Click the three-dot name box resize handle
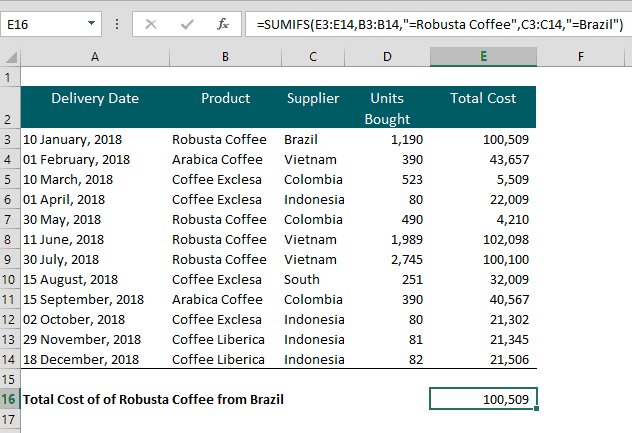The height and width of the screenshot is (433, 632). [x=118, y=24]
